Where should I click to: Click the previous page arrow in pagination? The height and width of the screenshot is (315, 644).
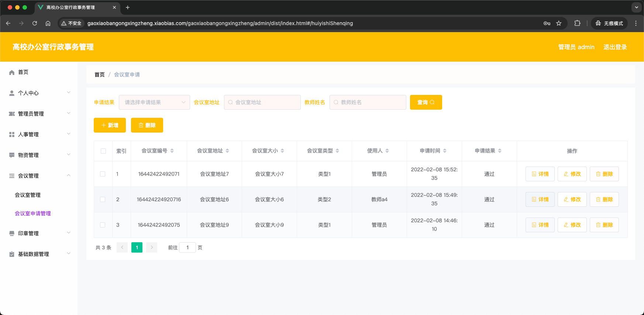pos(122,247)
